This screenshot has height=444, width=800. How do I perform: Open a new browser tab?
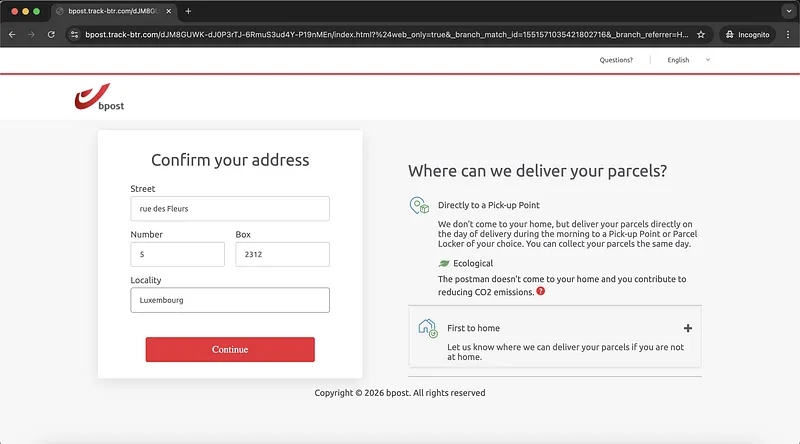coord(188,11)
